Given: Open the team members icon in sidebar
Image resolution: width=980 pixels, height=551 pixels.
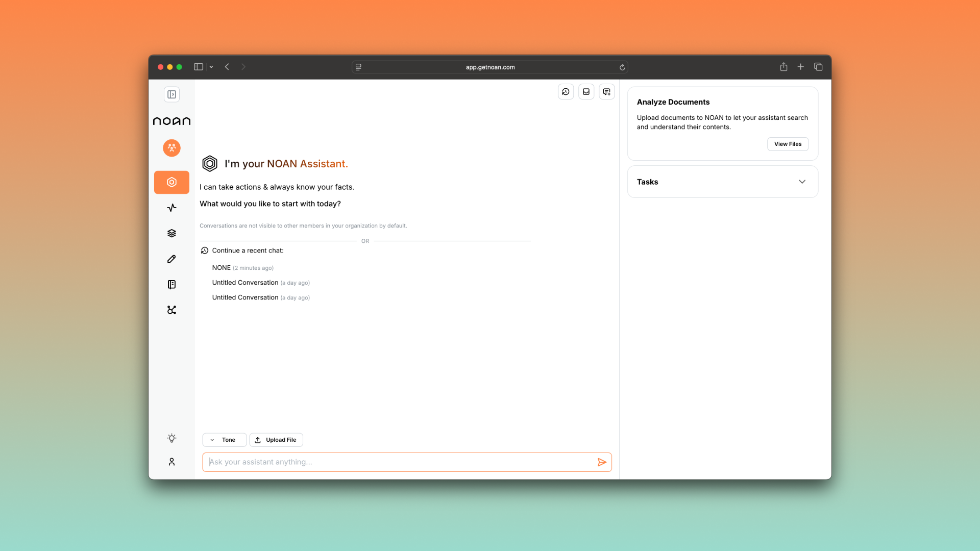Looking at the screenshot, I should (171, 148).
